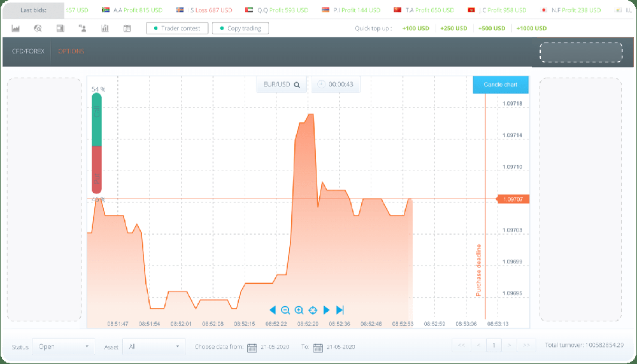Open the bar statistics icon
This screenshot has width=637, height=364.
click(x=105, y=29)
